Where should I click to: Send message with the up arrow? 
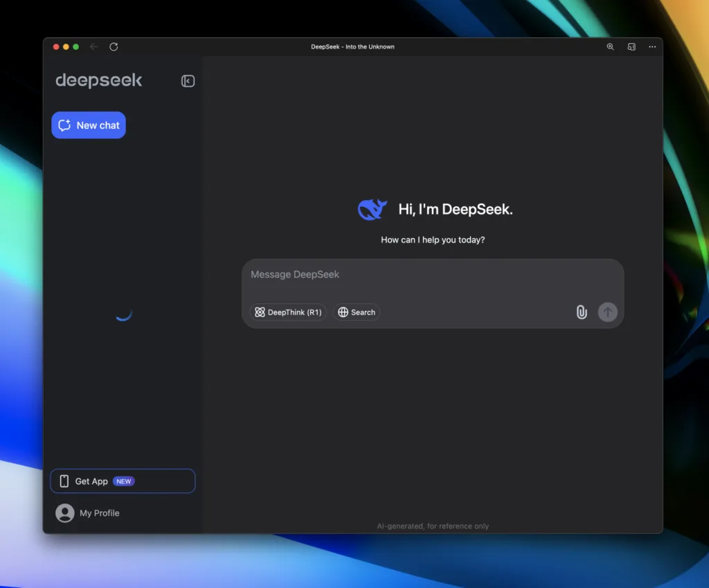(607, 312)
